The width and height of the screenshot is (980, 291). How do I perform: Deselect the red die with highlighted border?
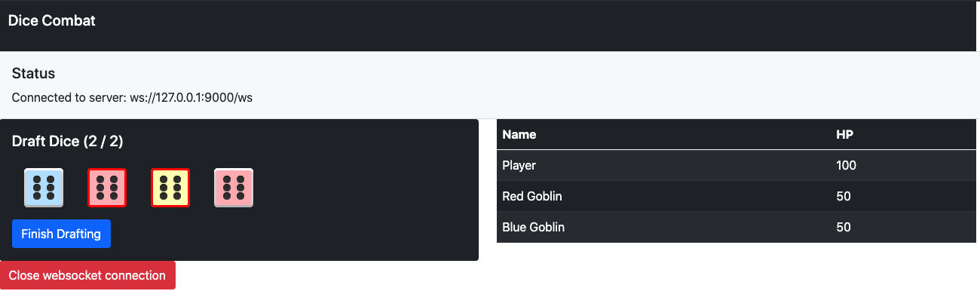107,188
